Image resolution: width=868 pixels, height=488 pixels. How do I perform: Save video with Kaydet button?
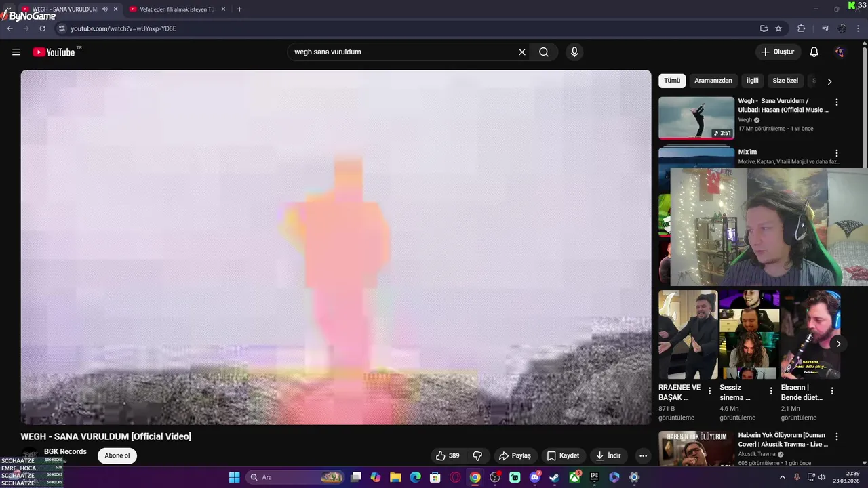tap(563, 455)
